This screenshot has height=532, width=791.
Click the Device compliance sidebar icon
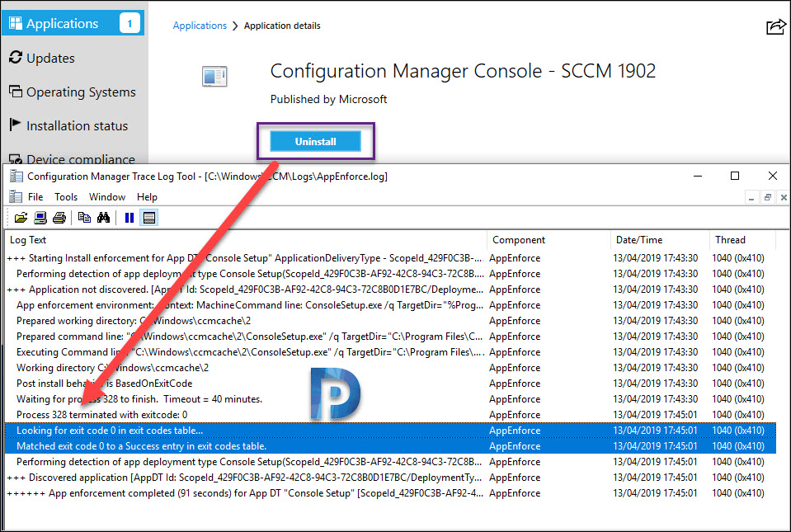tap(16, 159)
